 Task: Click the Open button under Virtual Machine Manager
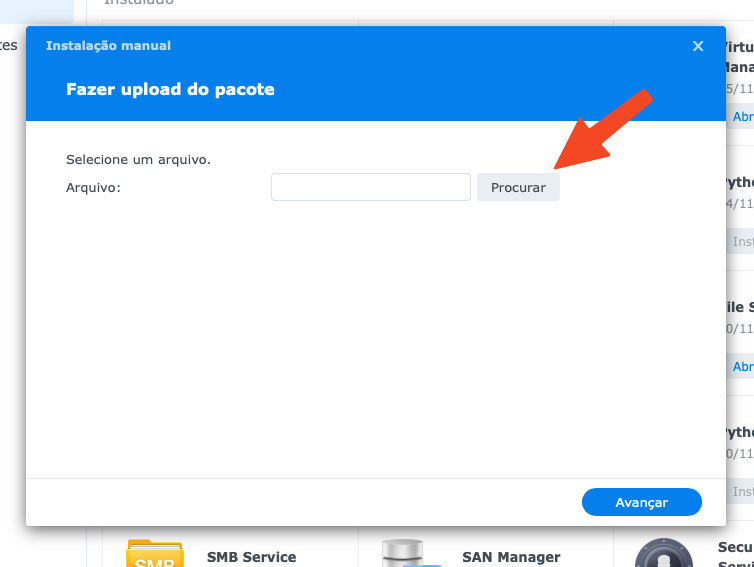point(741,117)
